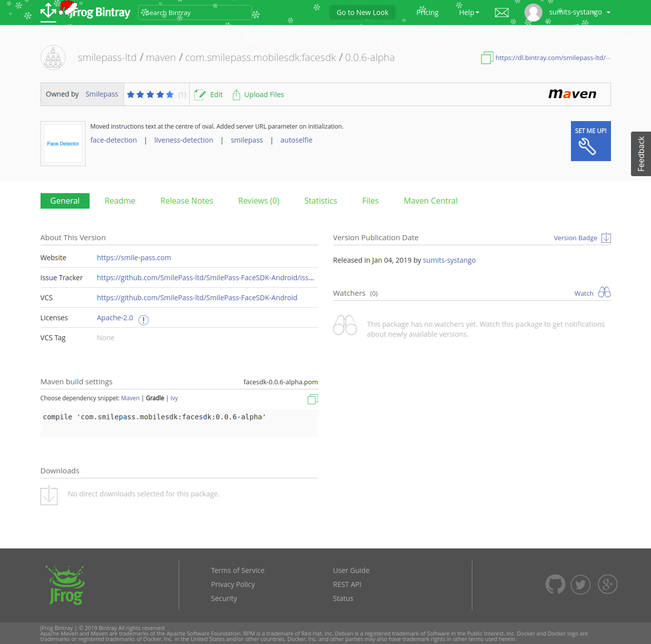Open the GitHub social icon

(555, 584)
